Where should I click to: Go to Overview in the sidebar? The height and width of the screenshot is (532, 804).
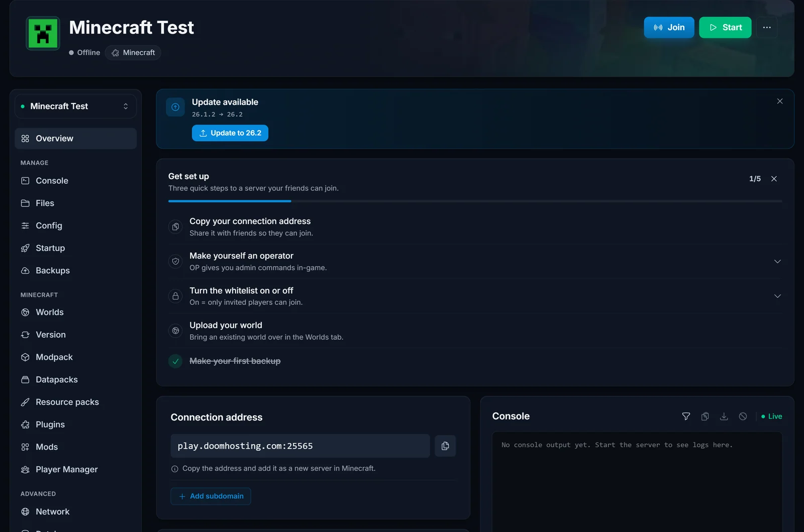point(75,139)
